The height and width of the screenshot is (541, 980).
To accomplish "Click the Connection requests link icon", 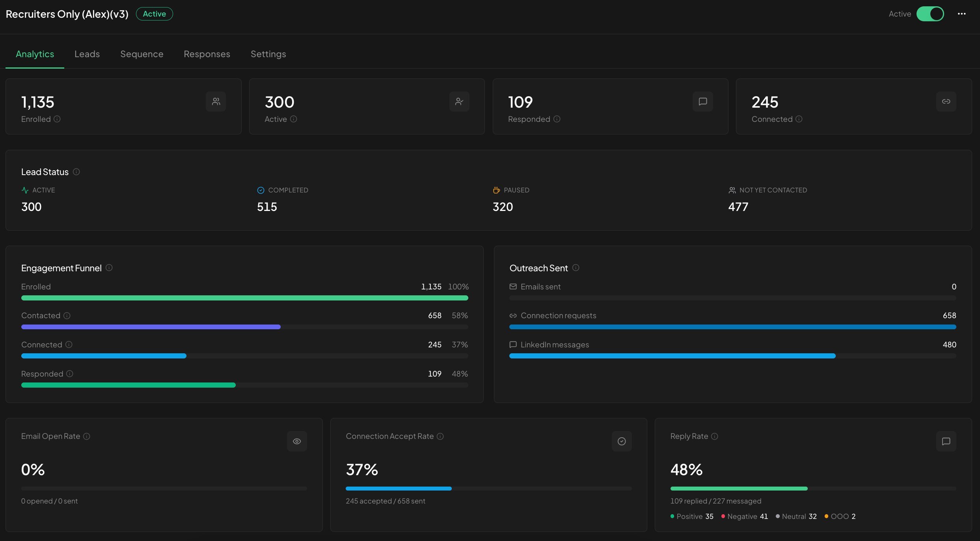I will click(513, 315).
